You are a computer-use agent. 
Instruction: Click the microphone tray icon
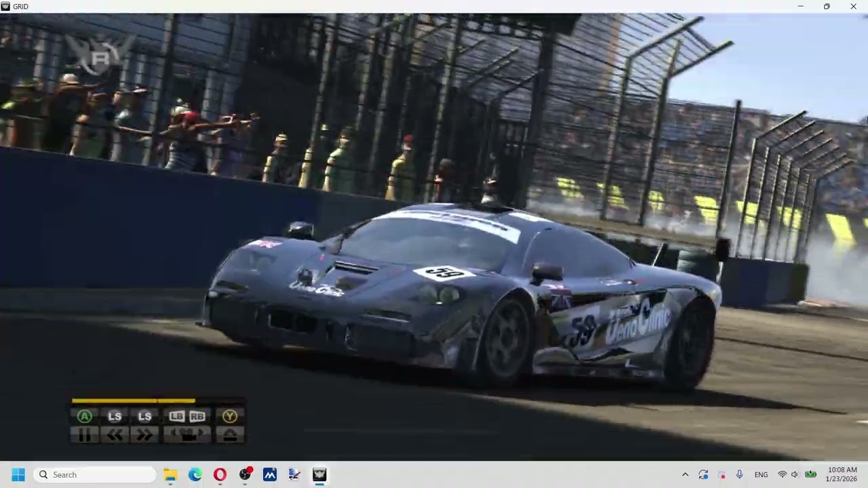[739, 474]
